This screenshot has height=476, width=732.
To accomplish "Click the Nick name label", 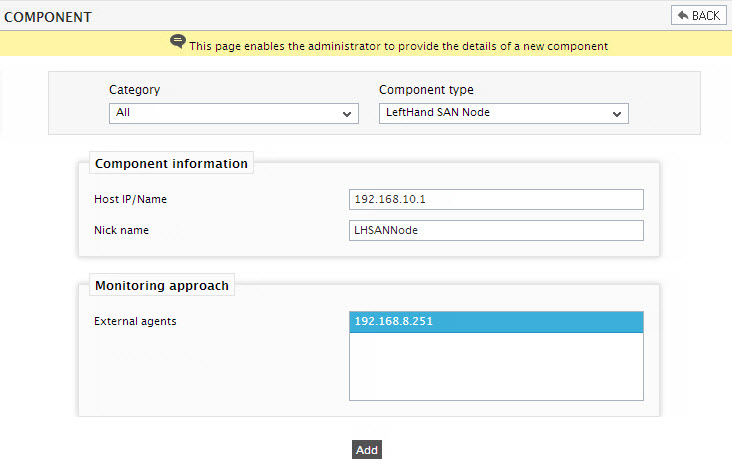I will click(x=121, y=230).
